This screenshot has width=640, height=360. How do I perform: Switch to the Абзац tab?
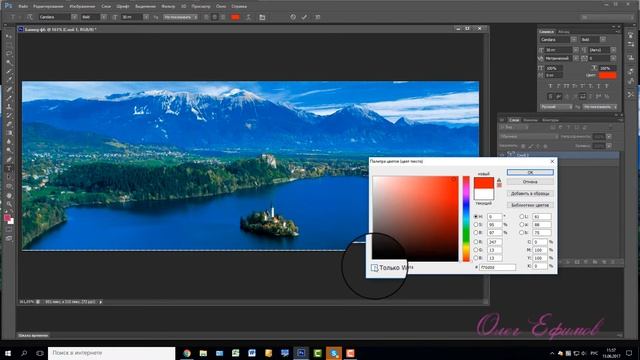[564, 32]
